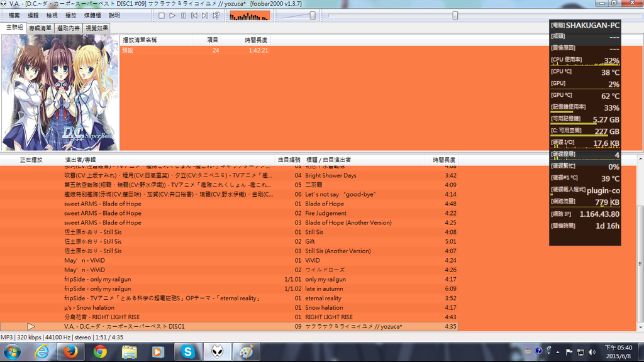Select the track Gift
The width and height of the screenshot is (644, 362).
[x=229, y=242]
